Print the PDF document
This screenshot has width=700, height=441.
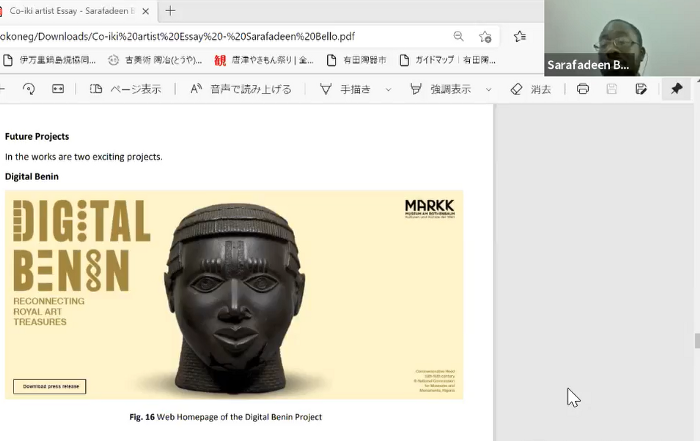click(583, 89)
